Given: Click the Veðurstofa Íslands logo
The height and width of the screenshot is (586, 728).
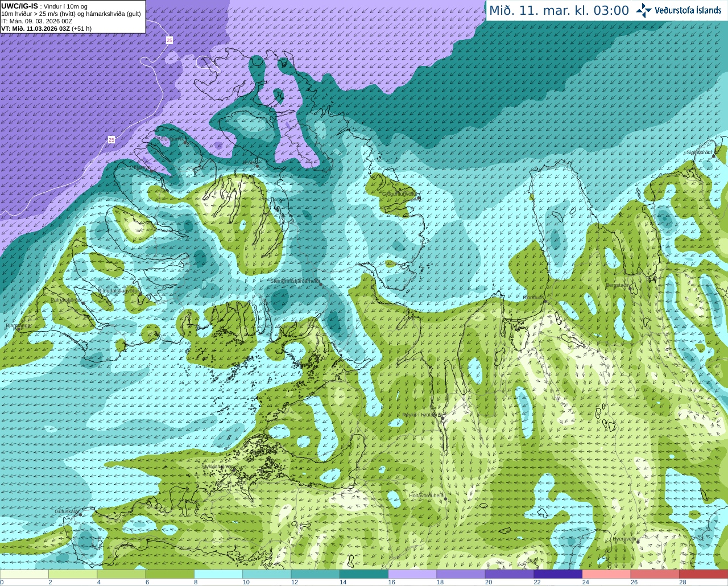Looking at the screenshot, I should click(679, 10).
